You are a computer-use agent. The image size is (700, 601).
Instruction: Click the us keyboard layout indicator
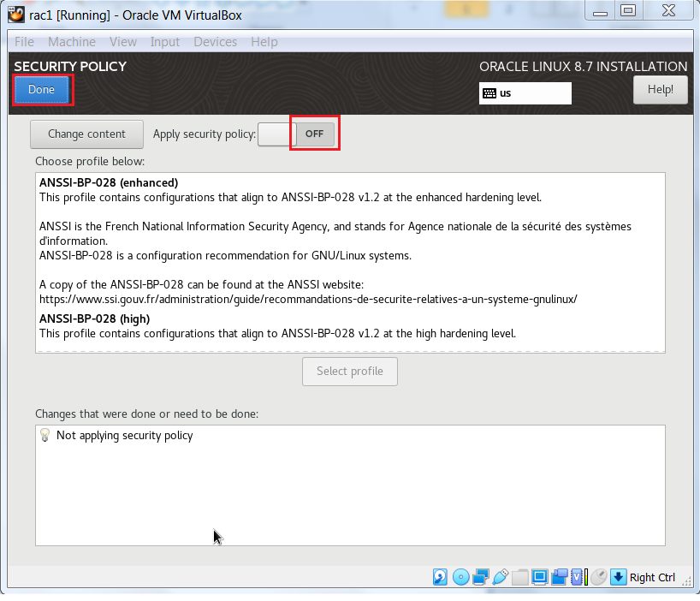click(x=525, y=93)
